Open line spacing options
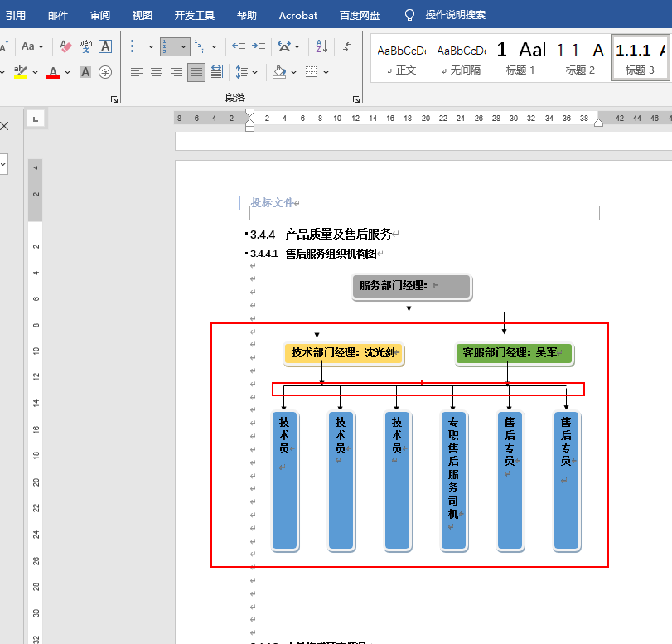 [246, 72]
